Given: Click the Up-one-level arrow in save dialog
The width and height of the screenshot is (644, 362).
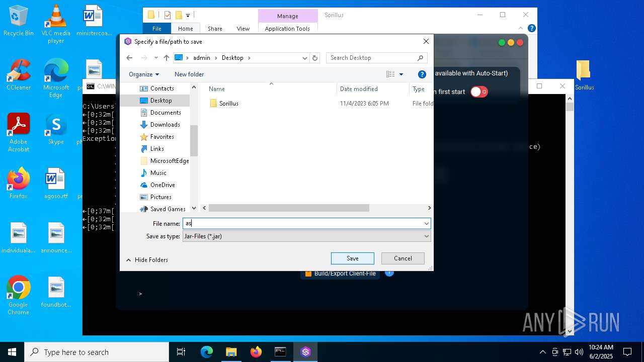Looking at the screenshot, I should click(x=167, y=58).
